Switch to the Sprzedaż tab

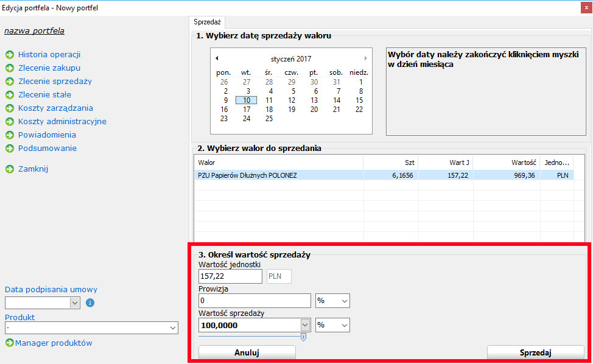[207, 22]
